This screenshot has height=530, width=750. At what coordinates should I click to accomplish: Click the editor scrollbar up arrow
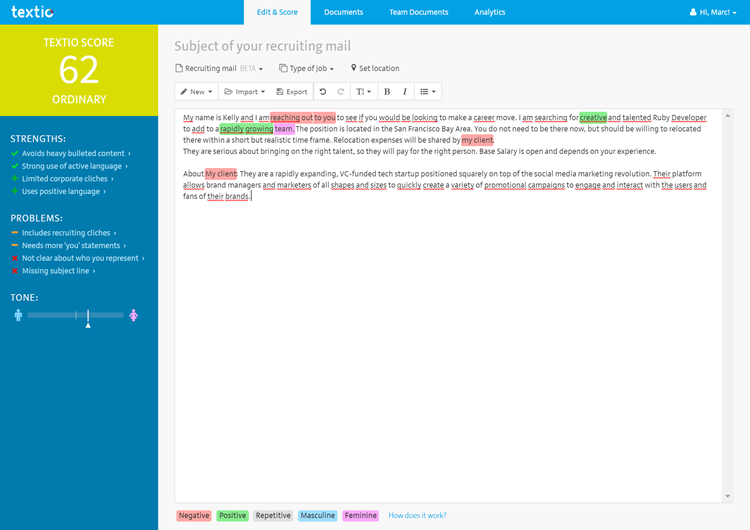tap(728, 115)
